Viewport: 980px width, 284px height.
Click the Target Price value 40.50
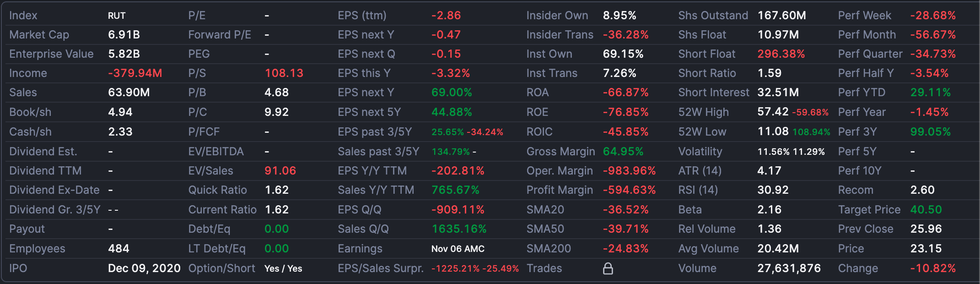[x=926, y=210]
